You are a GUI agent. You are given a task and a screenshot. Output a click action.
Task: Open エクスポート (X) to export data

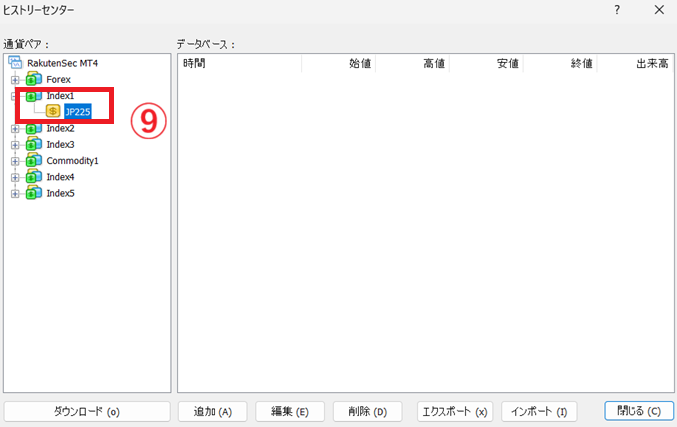pos(454,411)
